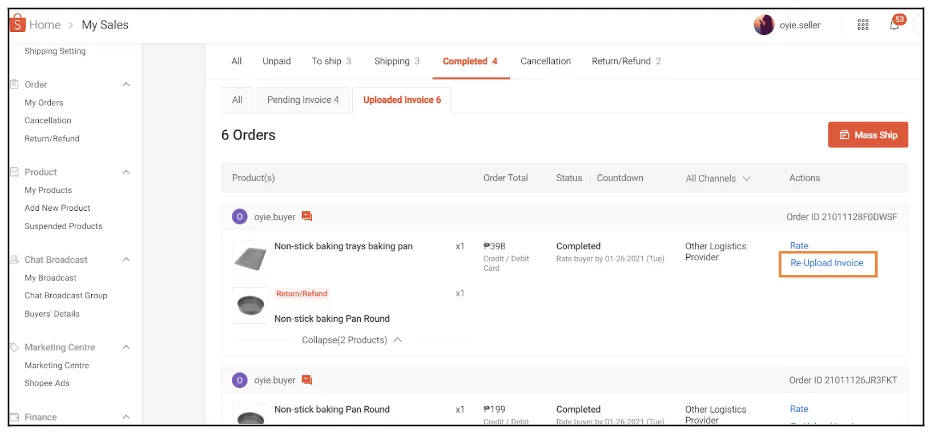Switch to the To ship tab
Image resolution: width=930 pixels, height=434 pixels.
pos(331,61)
